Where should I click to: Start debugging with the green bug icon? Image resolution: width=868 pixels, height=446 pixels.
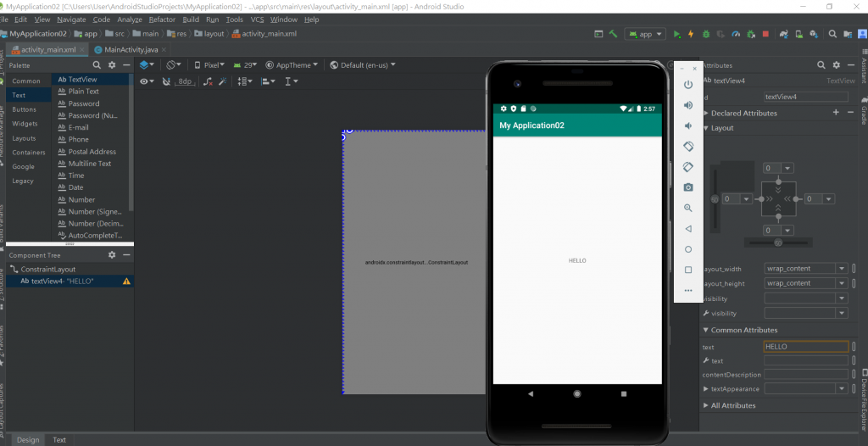tap(706, 34)
